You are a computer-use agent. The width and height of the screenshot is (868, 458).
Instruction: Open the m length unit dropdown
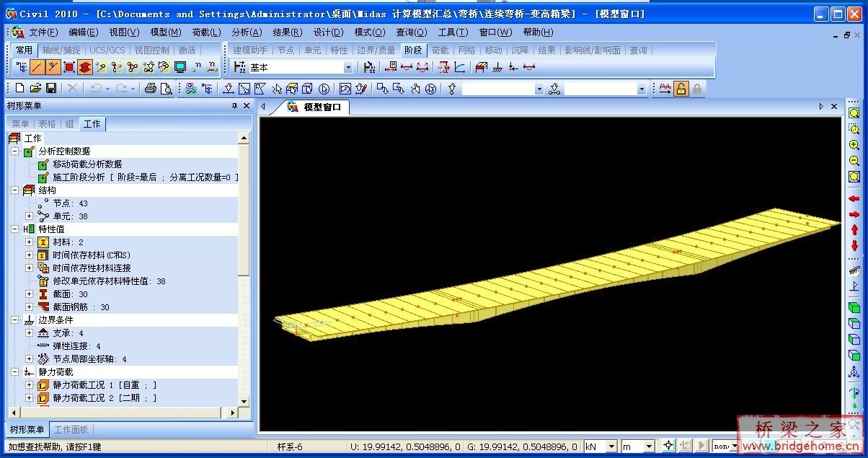(650, 447)
